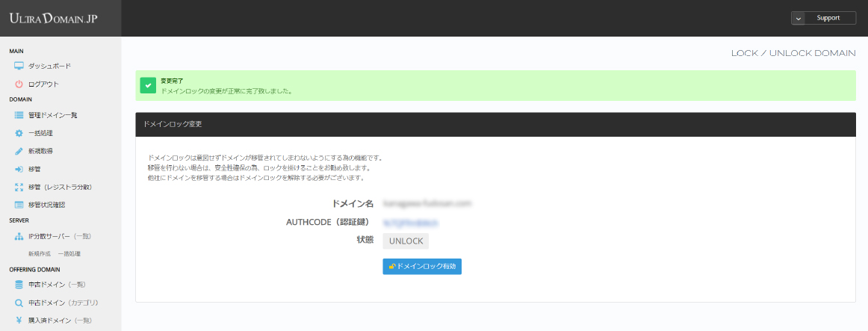Click the logout power icon
The image size is (868, 331).
[19, 84]
